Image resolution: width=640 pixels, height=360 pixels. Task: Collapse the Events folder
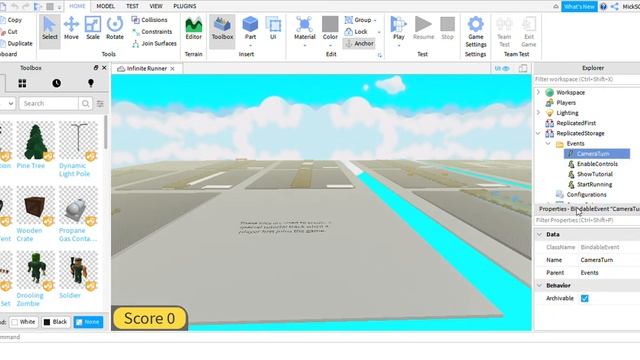(549, 143)
